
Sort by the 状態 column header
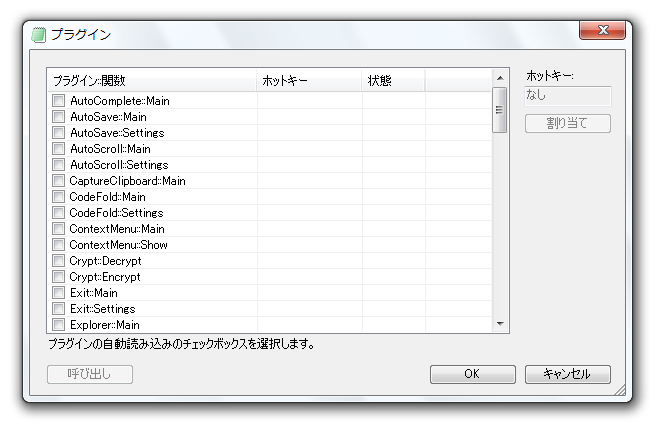pyautogui.click(x=393, y=80)
